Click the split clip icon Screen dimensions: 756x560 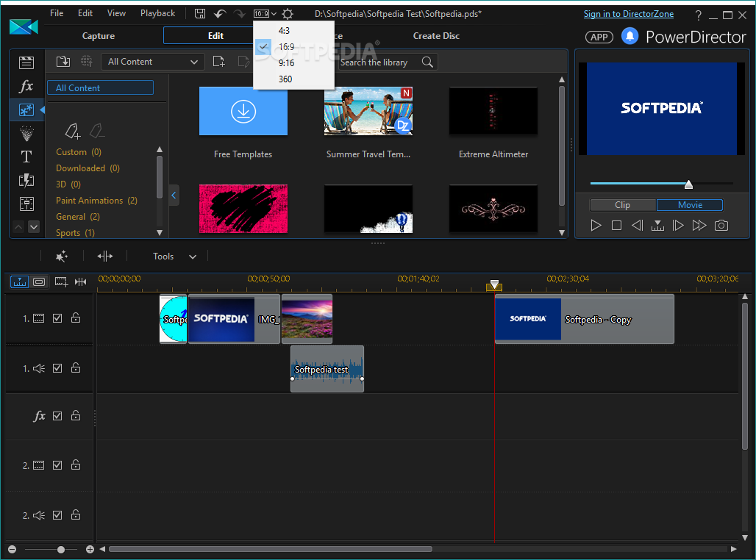[x=104, y=256]
